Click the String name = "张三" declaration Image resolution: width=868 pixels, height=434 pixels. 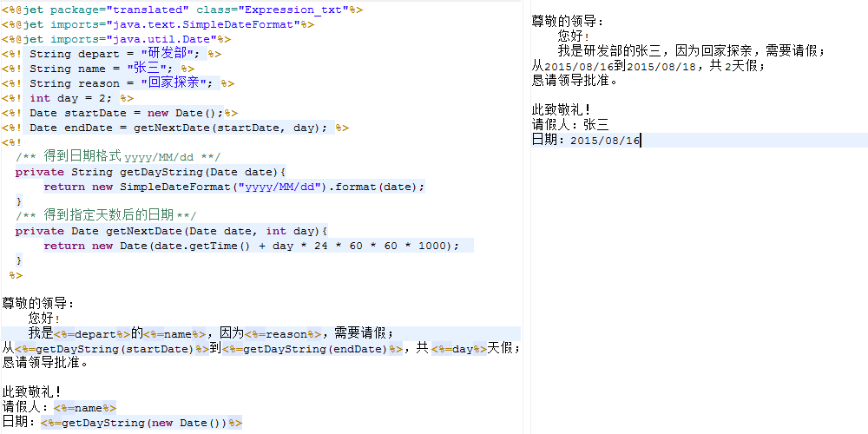click(x=98, y=69)
